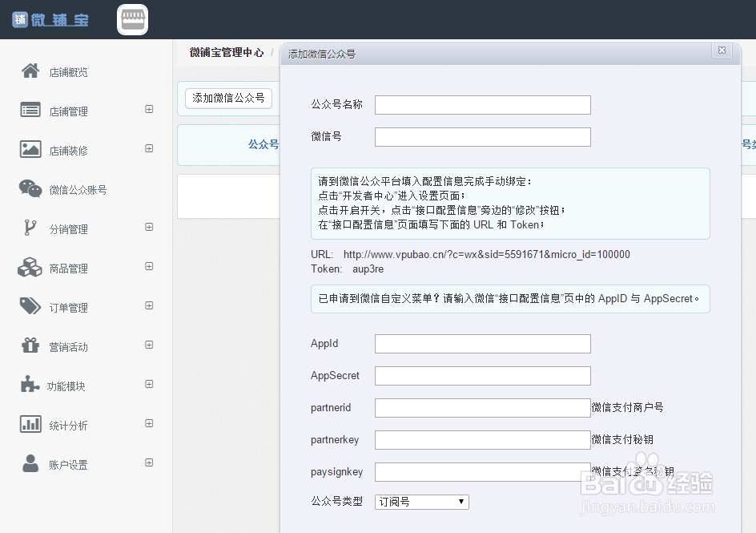Expand the 分销管理 submenu
The height and width of the screenshot is (533, 756).
click(150, 227)
